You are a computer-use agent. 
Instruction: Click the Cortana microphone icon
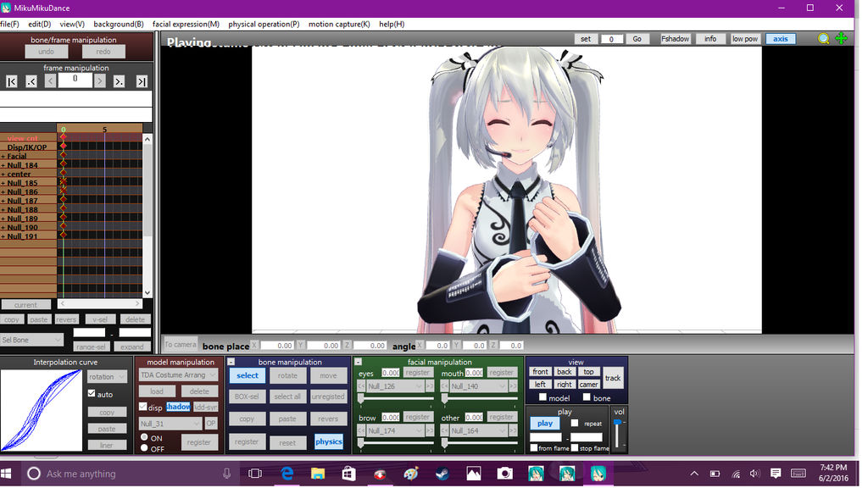[x=227, y=474]
